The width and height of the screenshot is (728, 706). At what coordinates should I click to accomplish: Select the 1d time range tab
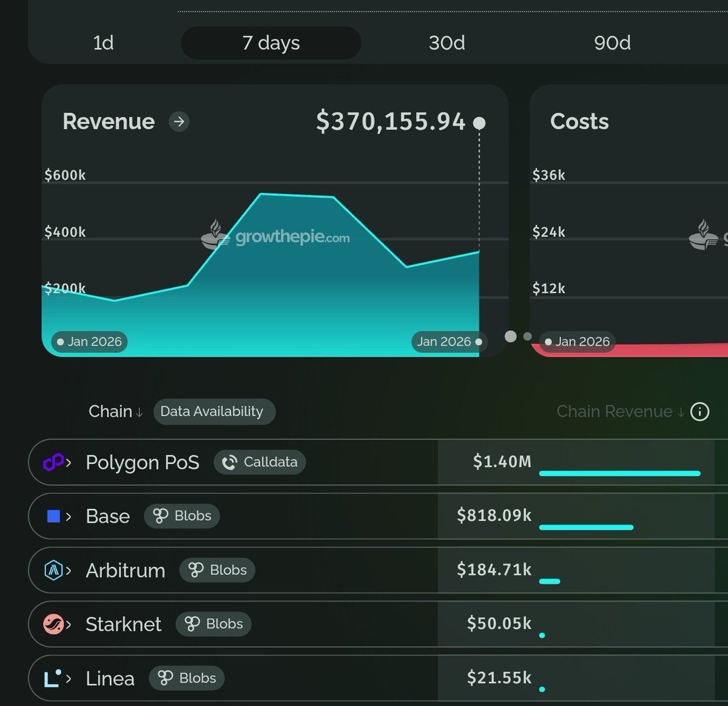point(104,43)
